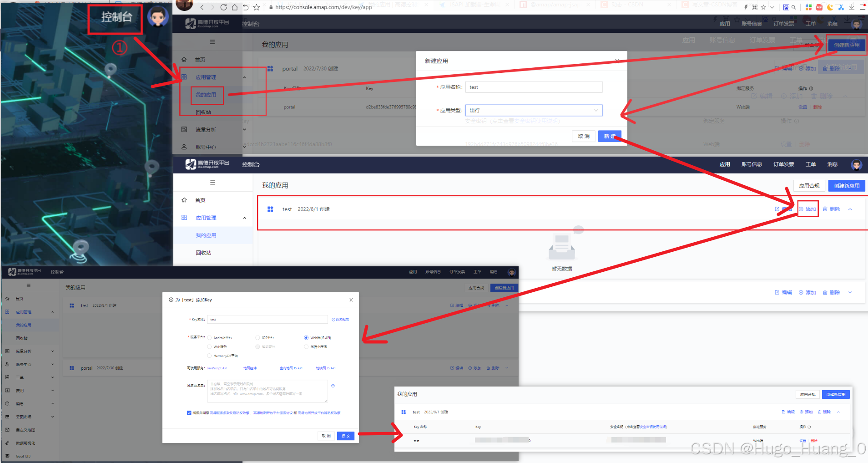
Task: Select the Web端(JS API) radio button
Action: coord(306,338)
